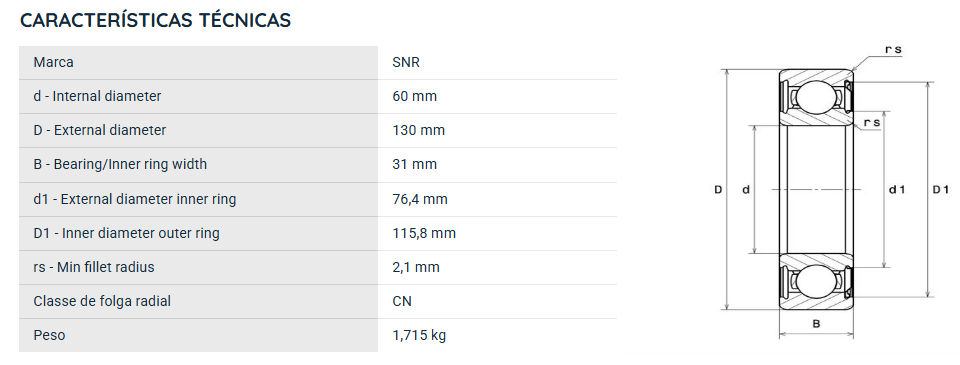960x365 pixels.
Task: Select the Classe de folga radial label
Action: tap(102, 301)
